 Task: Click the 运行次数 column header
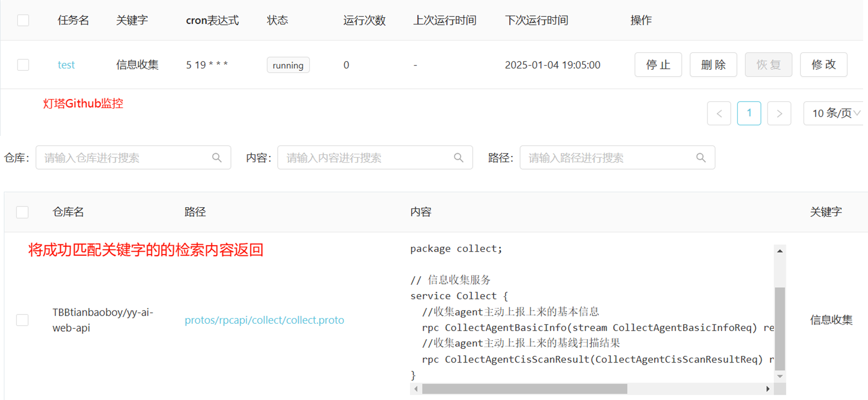[x=364, y=20]
